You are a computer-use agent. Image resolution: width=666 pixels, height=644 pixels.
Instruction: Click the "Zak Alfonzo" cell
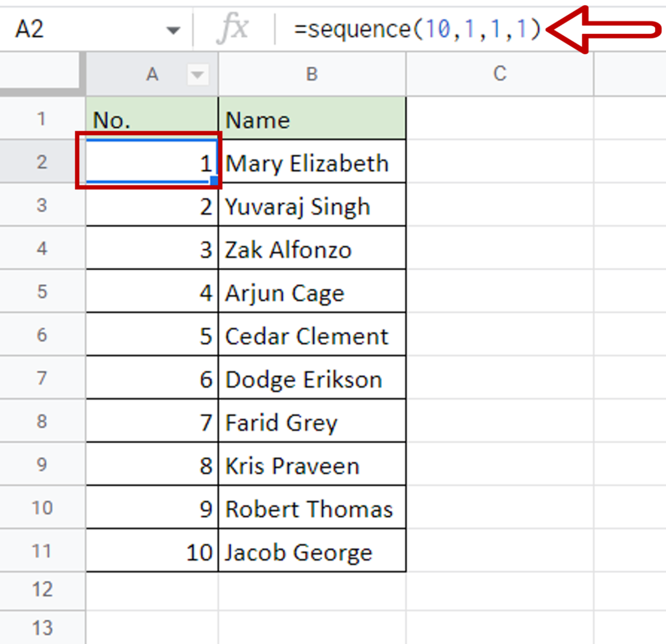click(x=312, y=248)
